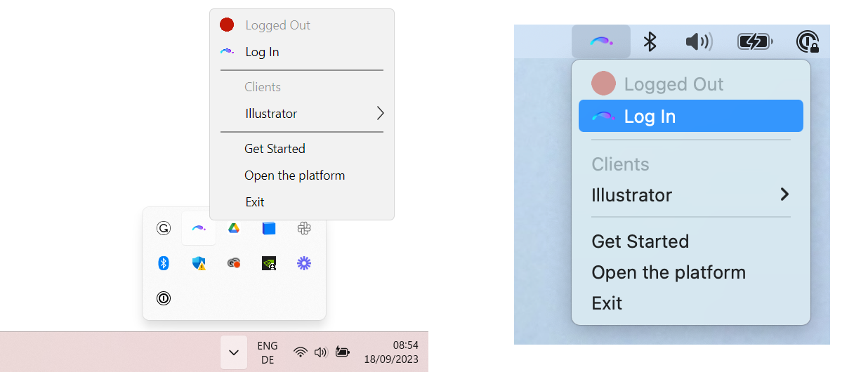This screenshot has height=372, width=868.
Task: Click the NVIDIA icon in the system tray
Action: click(269, 263)
